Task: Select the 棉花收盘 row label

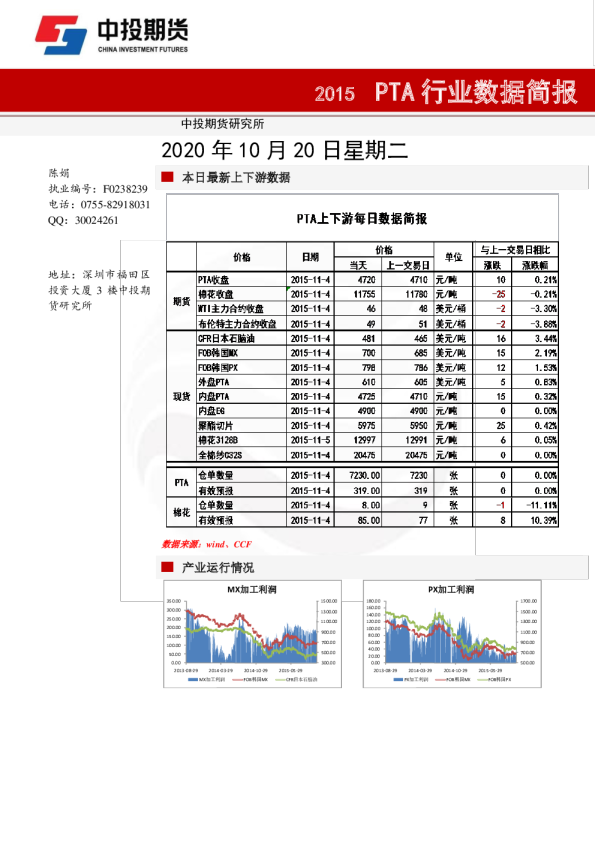Action: click(215, 294)
